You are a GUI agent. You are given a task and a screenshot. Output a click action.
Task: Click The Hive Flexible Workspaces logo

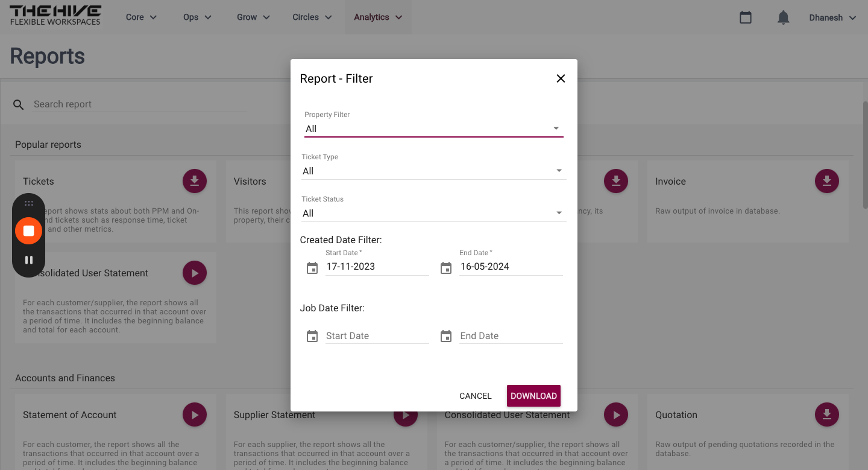pos(55,15)
